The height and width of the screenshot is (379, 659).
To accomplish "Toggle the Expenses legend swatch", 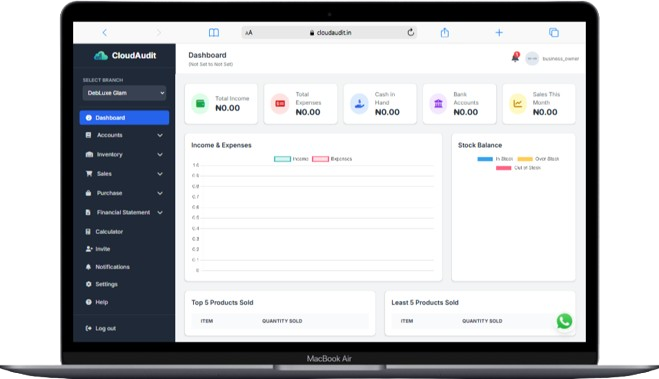I will tap(320, 159).
